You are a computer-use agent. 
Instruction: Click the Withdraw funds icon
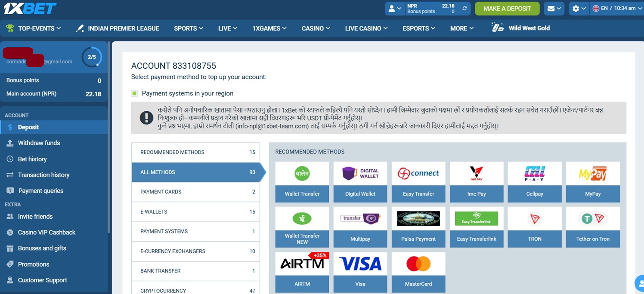pos(10,143)
